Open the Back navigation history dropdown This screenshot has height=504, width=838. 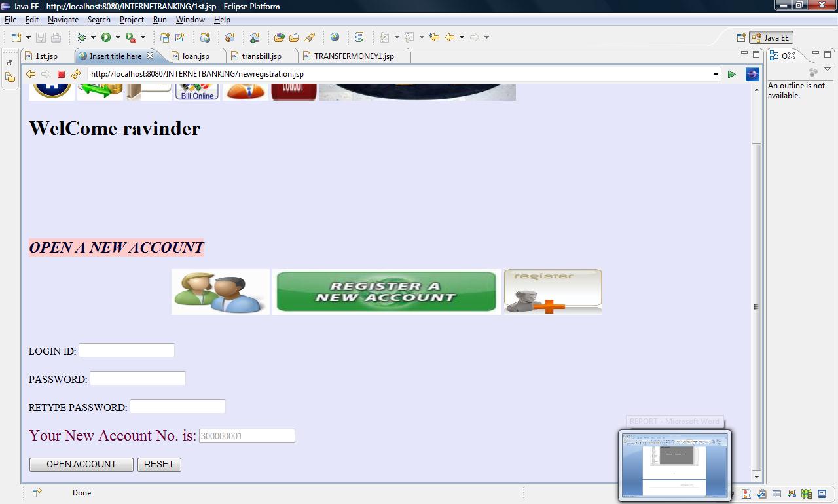click(462, 37)
